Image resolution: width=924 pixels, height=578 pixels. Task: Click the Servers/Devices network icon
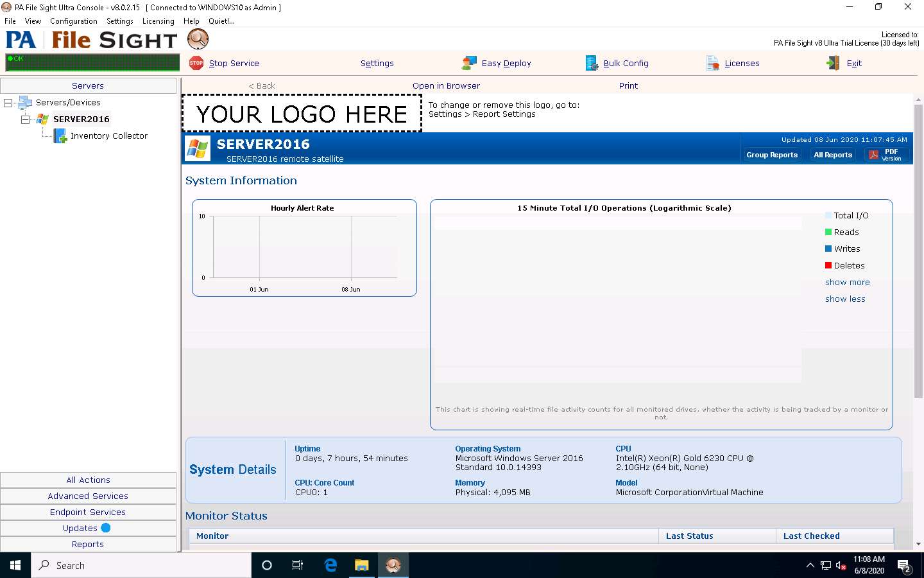(x=26, y=102)
